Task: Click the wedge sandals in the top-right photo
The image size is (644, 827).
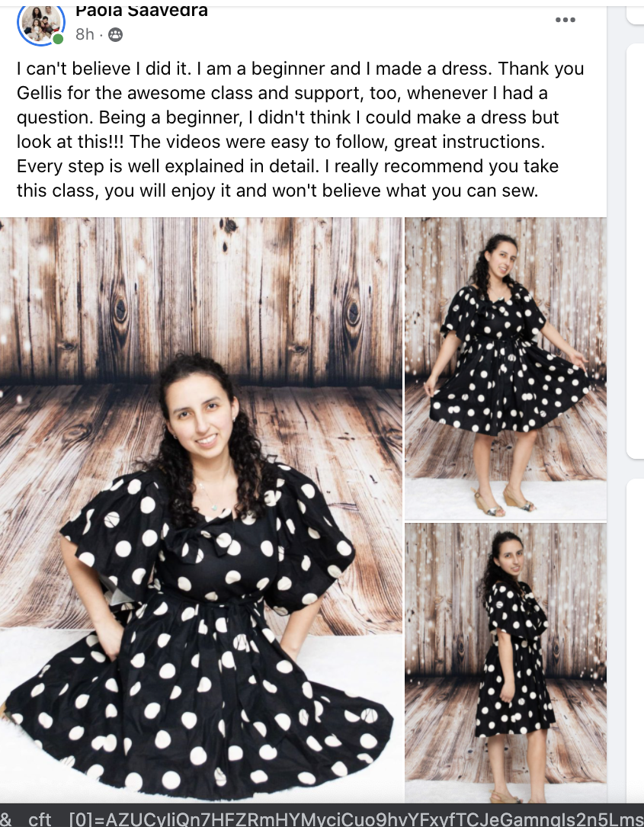Action: click(505, 502)
